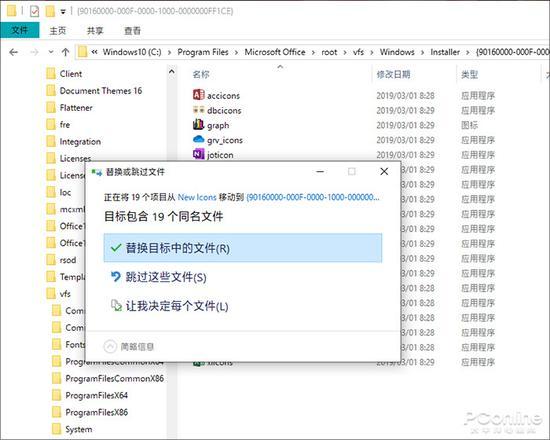Screen dimensions: 550x440
Task: Open the New Icons source folder link
Action: coord(197,197)
